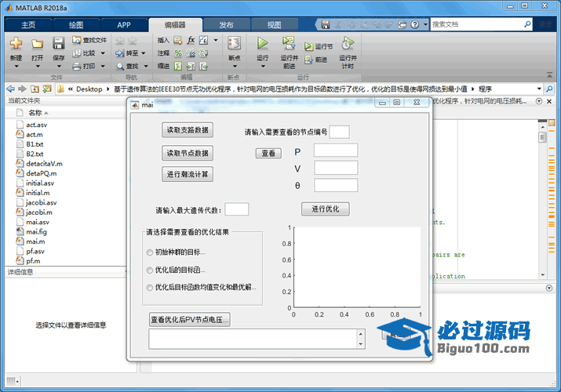
Task: Open the 打开 dropdown arrow
Action: tap(37, 67)
